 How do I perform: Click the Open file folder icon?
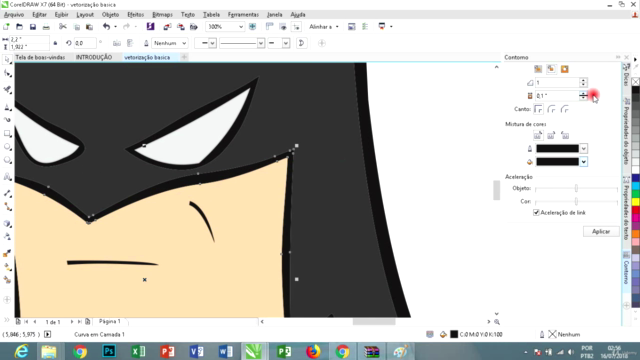(x=19, y=27)
